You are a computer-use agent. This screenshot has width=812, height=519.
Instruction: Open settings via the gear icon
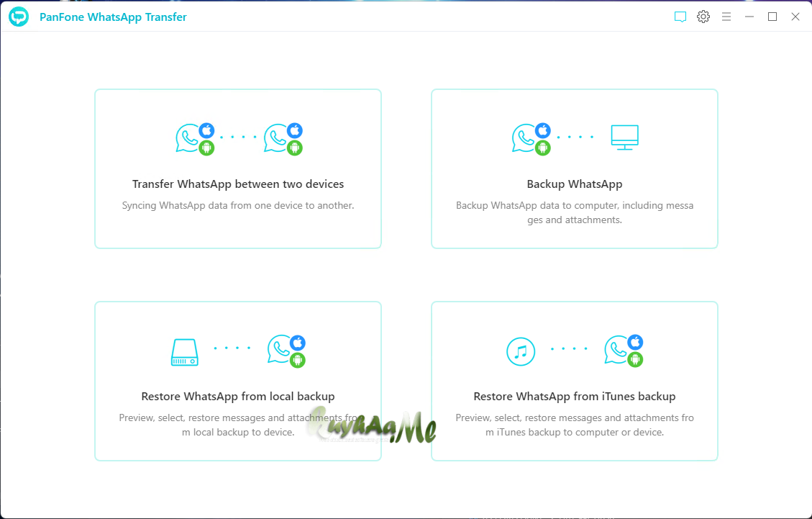click(x=703, y=17)
